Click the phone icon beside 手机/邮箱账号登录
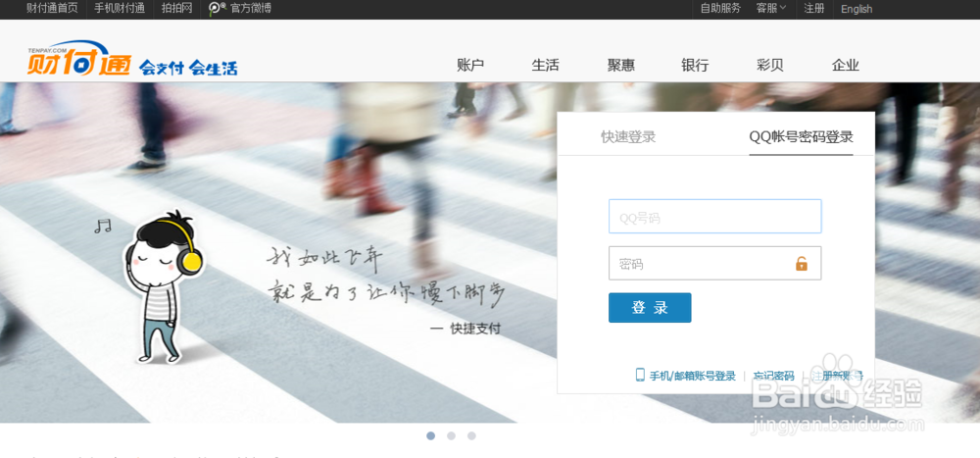Viewport: 980px width, 458px height. pyautogui.click(x=640, y=375)
